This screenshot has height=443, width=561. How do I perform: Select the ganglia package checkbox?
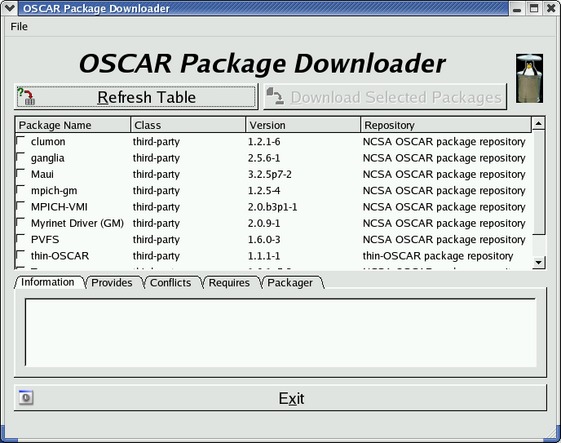[21, 157]
